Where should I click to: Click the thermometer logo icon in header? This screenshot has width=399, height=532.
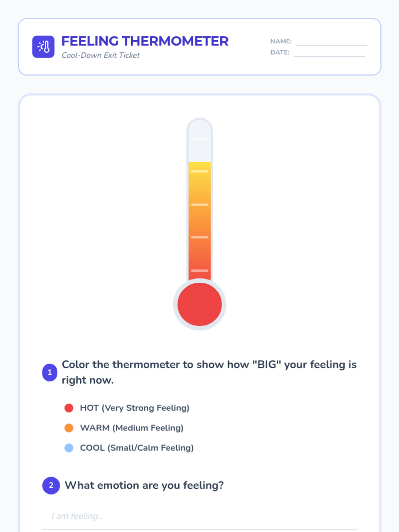[43, 47]
